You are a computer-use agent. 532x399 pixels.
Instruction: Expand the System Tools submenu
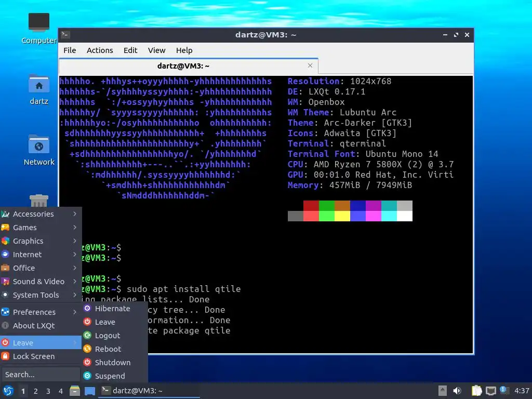coord(41,295)
